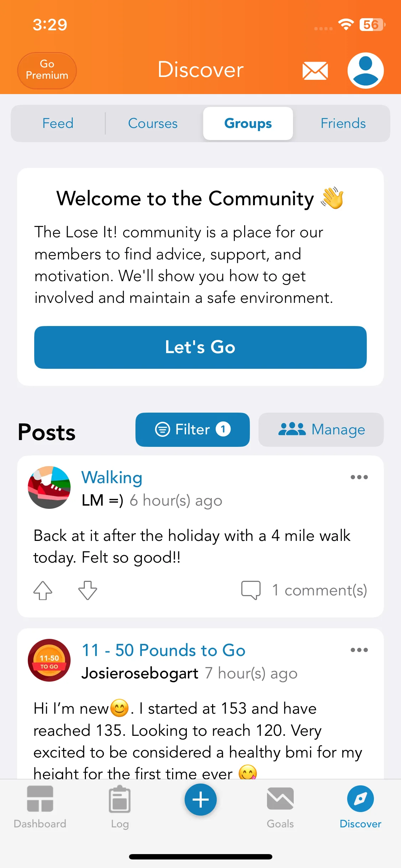This screenshot has width=401, height=868.
Task: Select the Friends tab
Action: (x=343, y=123)
